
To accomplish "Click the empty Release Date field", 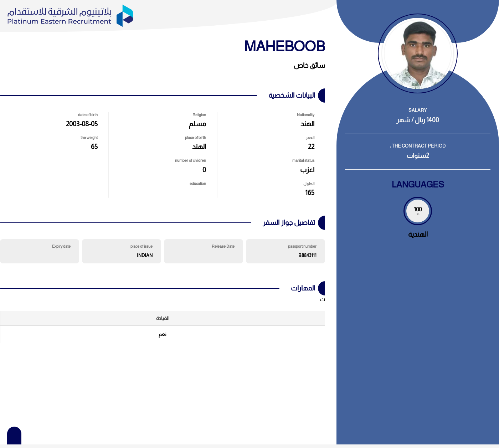I will pos(204,251).
